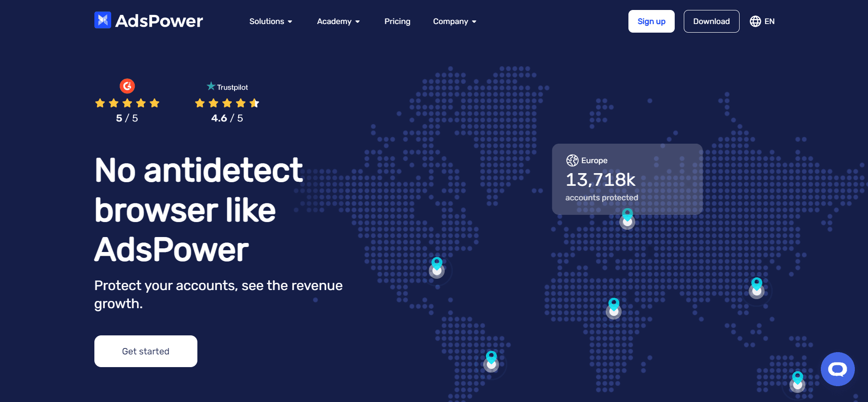Select the Australia map pin
This screenshot has width=868, height=402.
pos(798,382)
